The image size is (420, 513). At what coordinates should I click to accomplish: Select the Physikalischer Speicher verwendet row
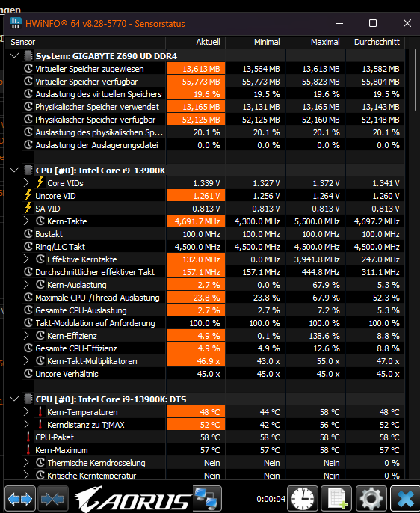214,107
